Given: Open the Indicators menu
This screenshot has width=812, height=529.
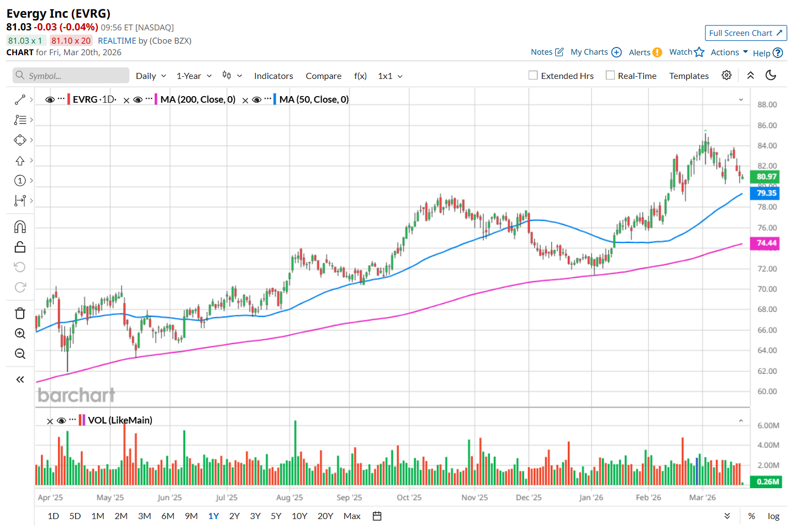Looking at the screenshot, I should (273, 76).
